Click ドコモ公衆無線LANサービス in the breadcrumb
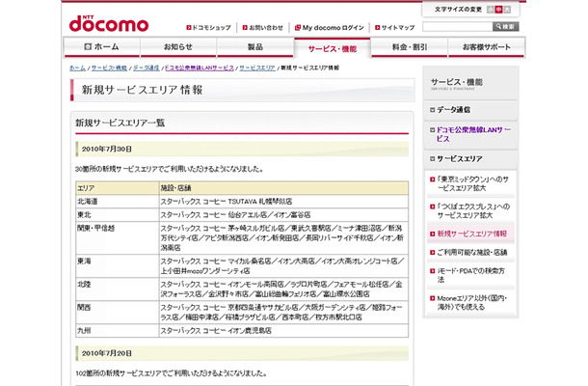Image resolution: width=588 pixels, height=386 pixels. pos(200,68)
